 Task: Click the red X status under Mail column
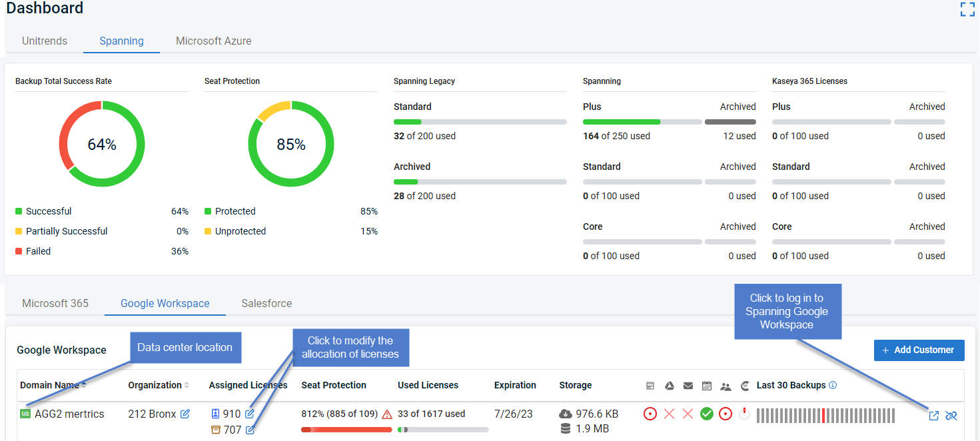688,414
